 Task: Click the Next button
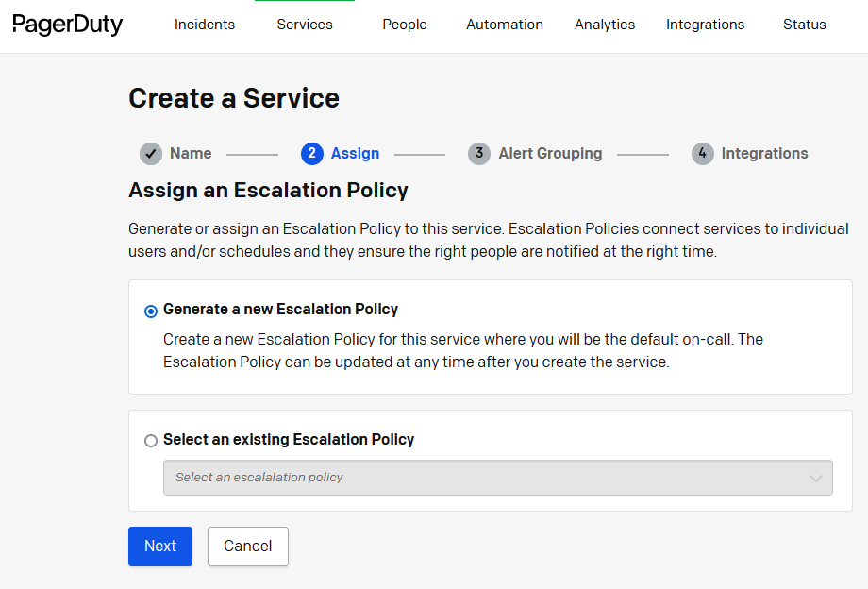(x=160, y=547)
